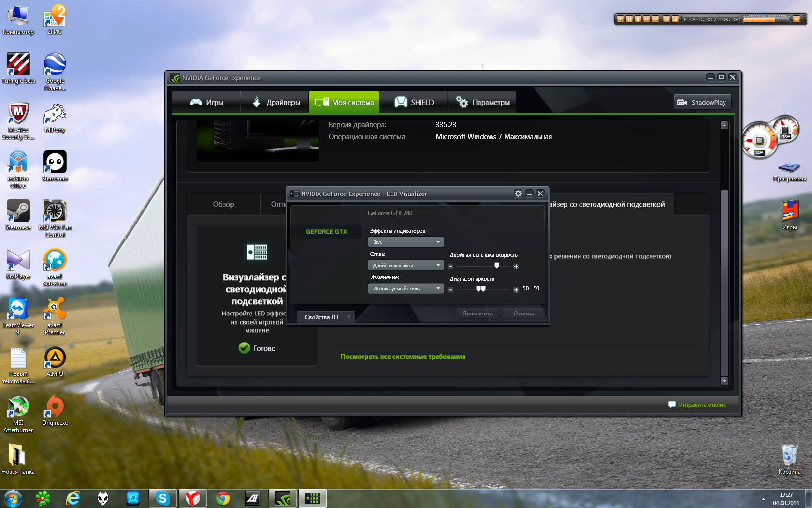Click the GeForce Experience vertical scrollbar

point(724,283)
